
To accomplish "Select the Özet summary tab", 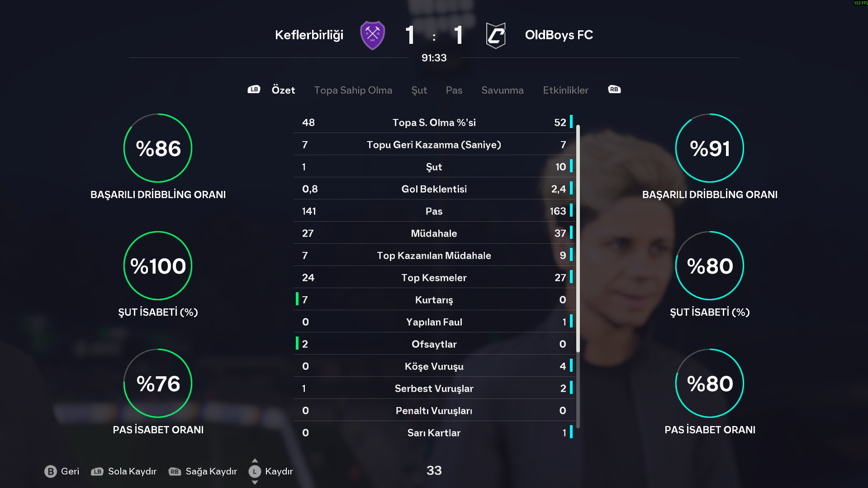I will click(283, 90).
